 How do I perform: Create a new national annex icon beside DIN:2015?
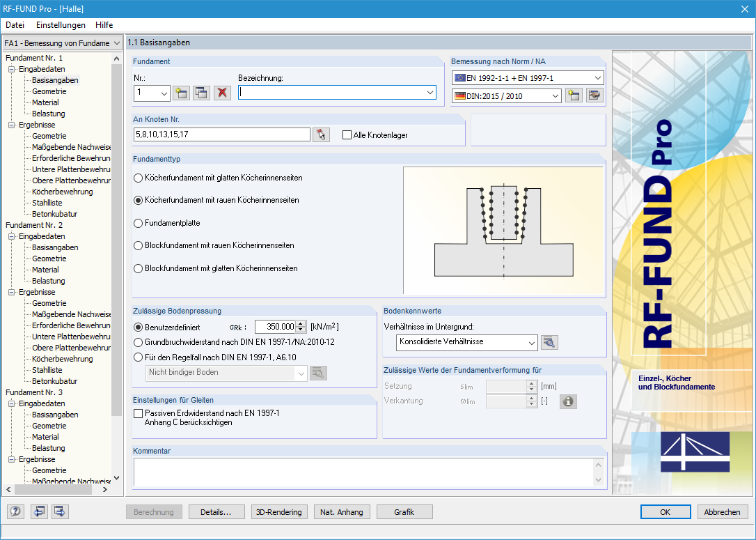[x=574, y=95]
